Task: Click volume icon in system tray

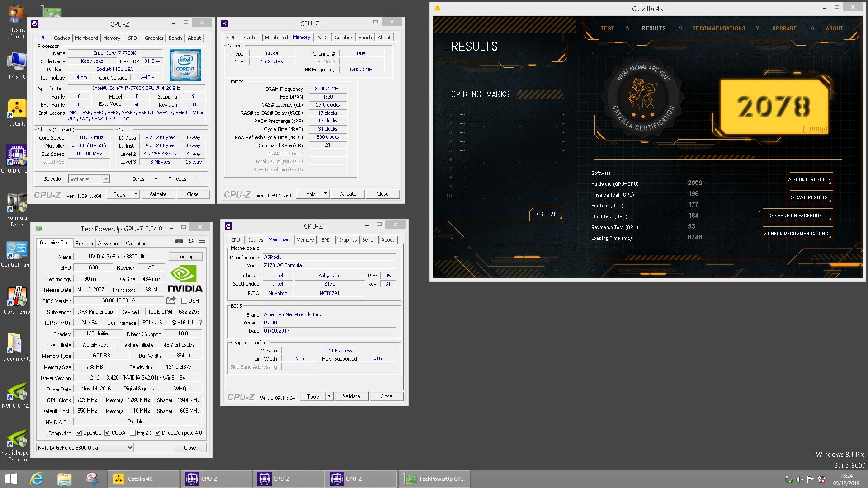Action: point(799,479)
